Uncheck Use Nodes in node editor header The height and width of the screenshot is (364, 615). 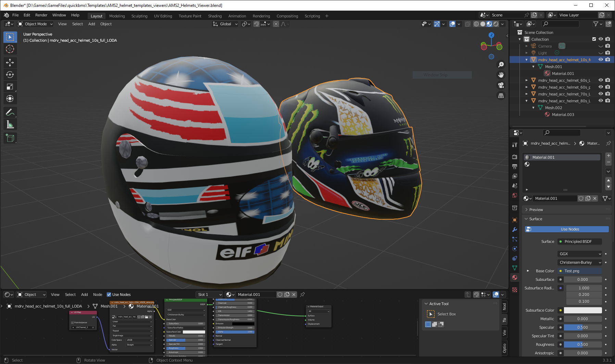point(109,295)
